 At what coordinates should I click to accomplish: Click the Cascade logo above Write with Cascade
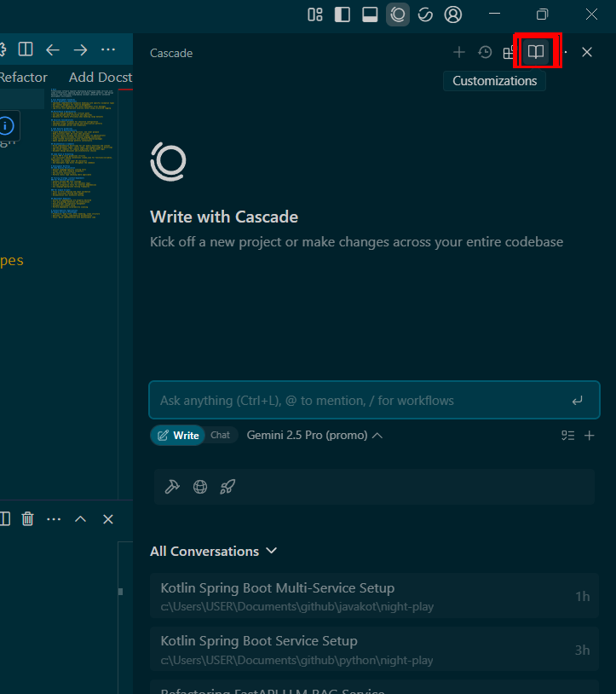(x=168, y=161)
